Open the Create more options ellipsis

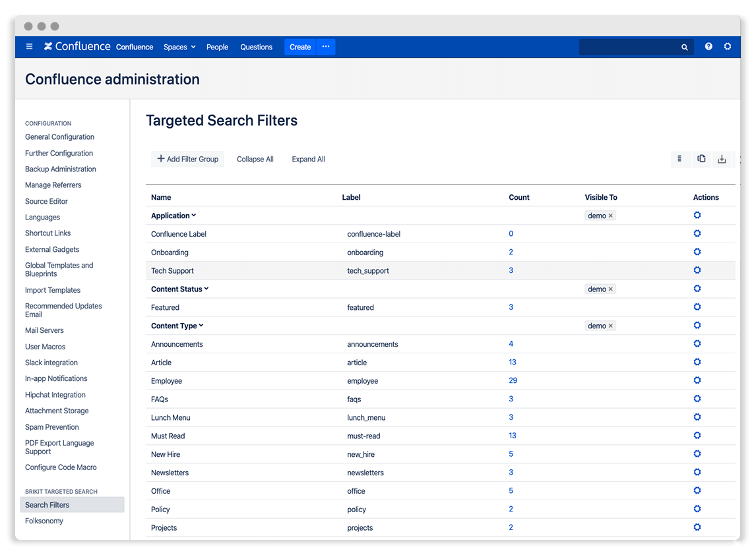[x=326, y=47]
